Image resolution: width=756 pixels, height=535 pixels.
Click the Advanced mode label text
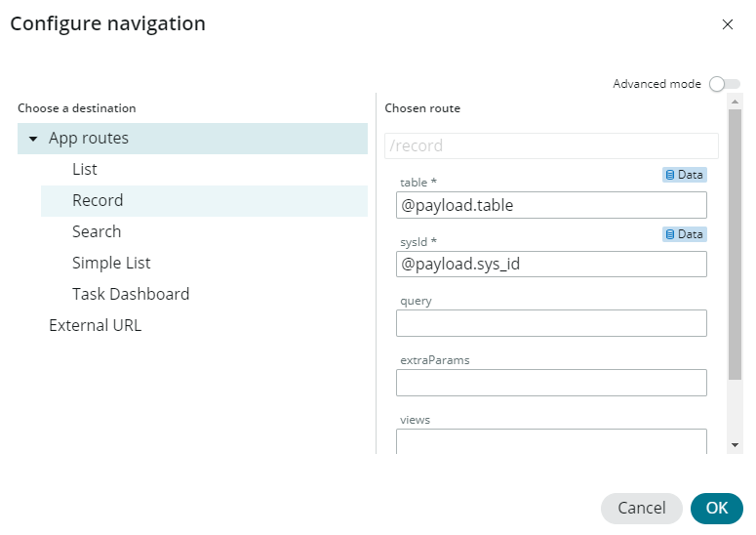click(x=657, y=84)
